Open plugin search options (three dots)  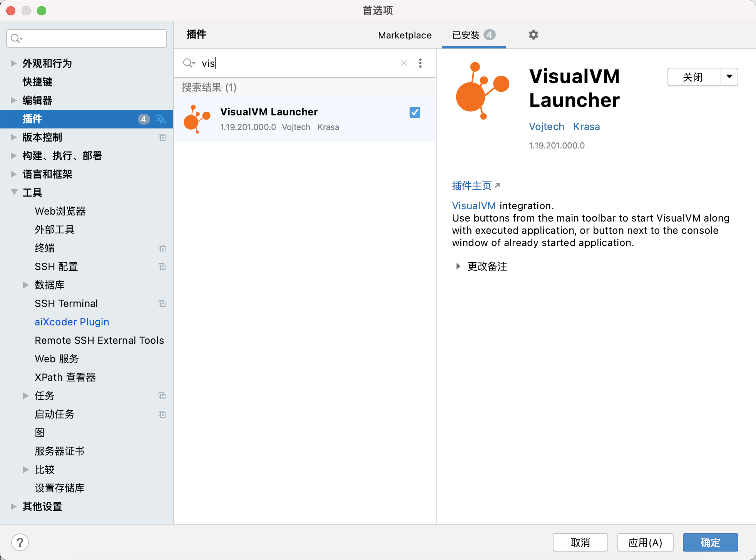(x=420, y=63)
